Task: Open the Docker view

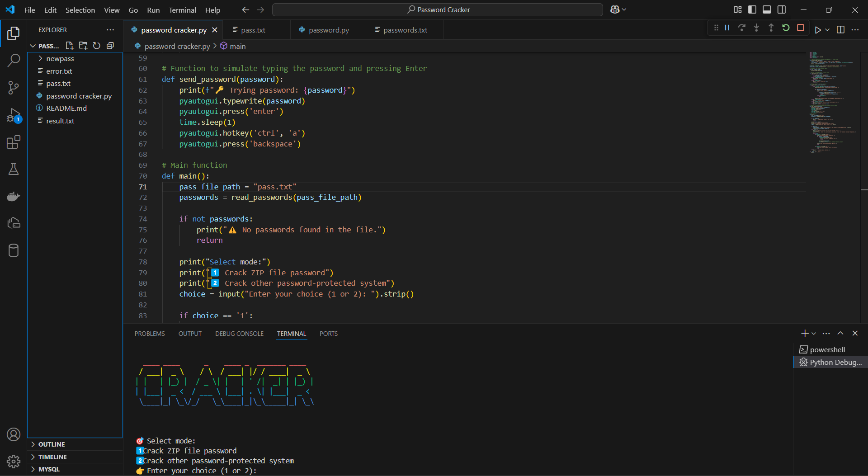Action: [14, 196]
